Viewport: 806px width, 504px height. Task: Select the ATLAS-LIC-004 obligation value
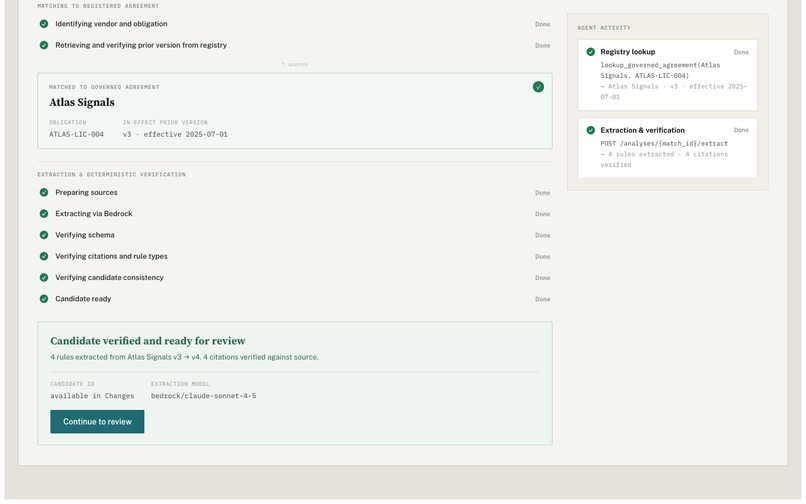click(76, 134)
